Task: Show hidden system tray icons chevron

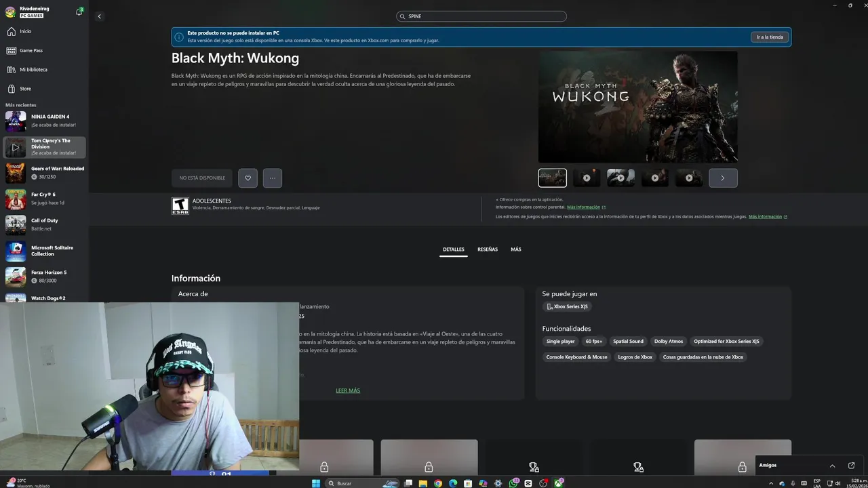Action: pos(771,483)
